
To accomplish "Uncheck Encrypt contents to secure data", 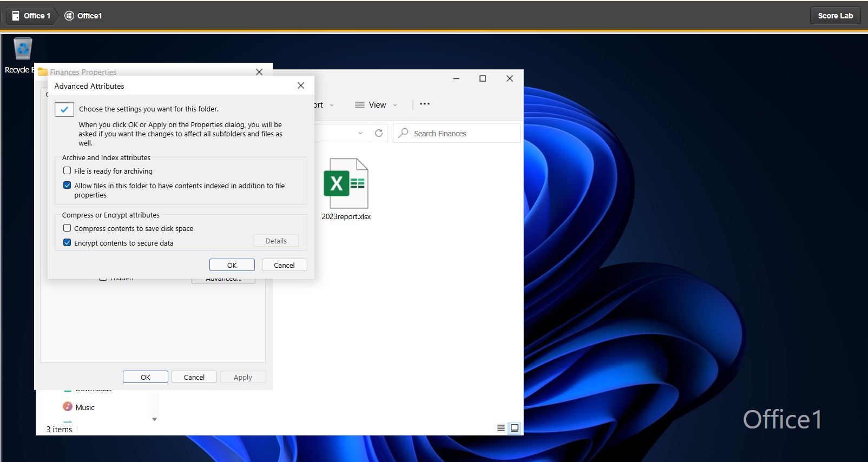I will click(x=67, y=243).
